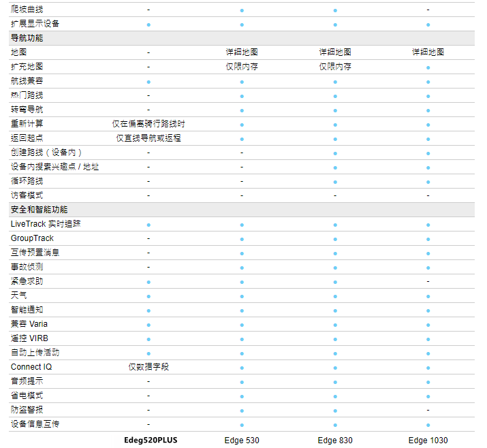
Task: Click the 仅在偏离骑行路线时 cell
Action: coord(148,124)
